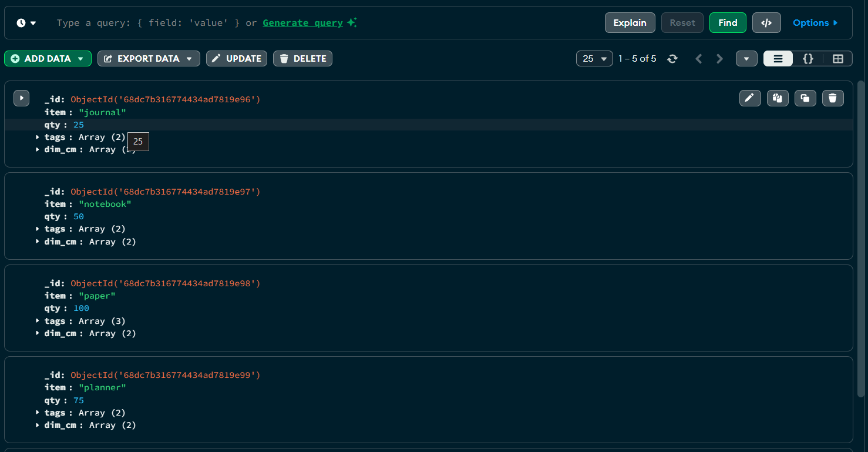Open the export query to language code icon
The image size is (868, 452).
tap(766, 23)
